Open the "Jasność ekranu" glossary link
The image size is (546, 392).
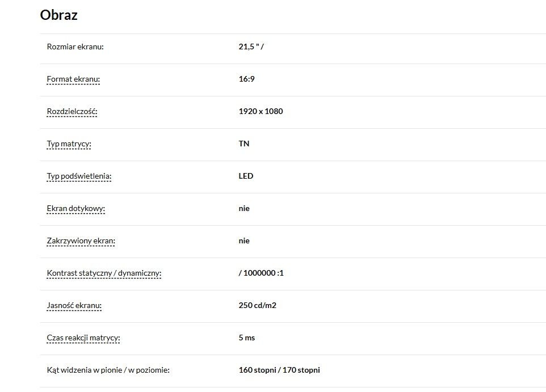[x=74, y=305]
